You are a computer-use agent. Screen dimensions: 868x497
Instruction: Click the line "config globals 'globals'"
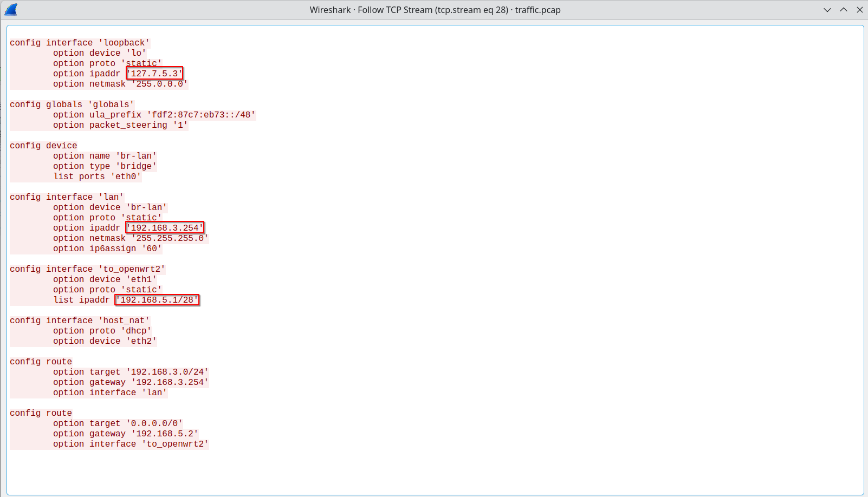click(x=72, y=104)
